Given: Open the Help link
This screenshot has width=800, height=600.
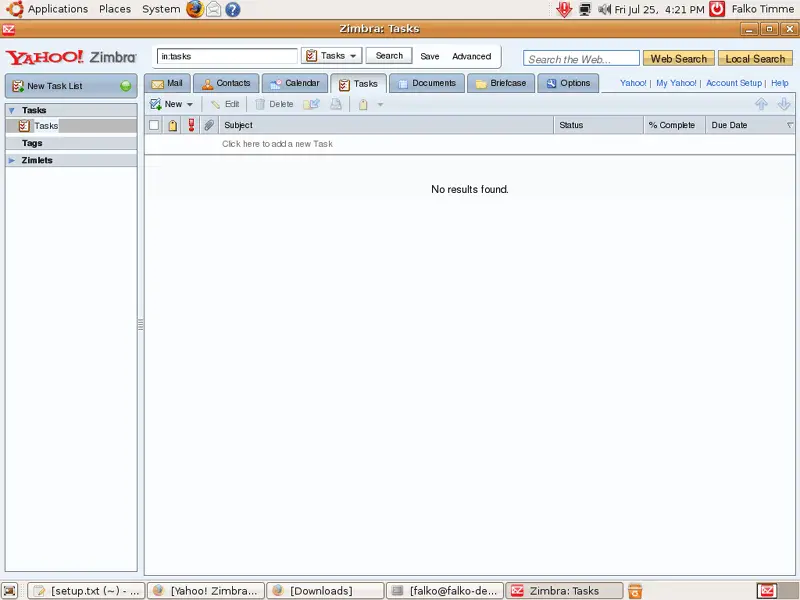Looking at the screenshot, I should (x=780, y=83).
